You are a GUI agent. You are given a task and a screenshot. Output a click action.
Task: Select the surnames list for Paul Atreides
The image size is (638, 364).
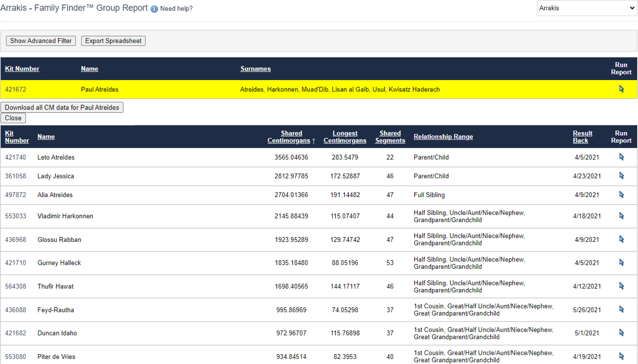tap(340, 89)
